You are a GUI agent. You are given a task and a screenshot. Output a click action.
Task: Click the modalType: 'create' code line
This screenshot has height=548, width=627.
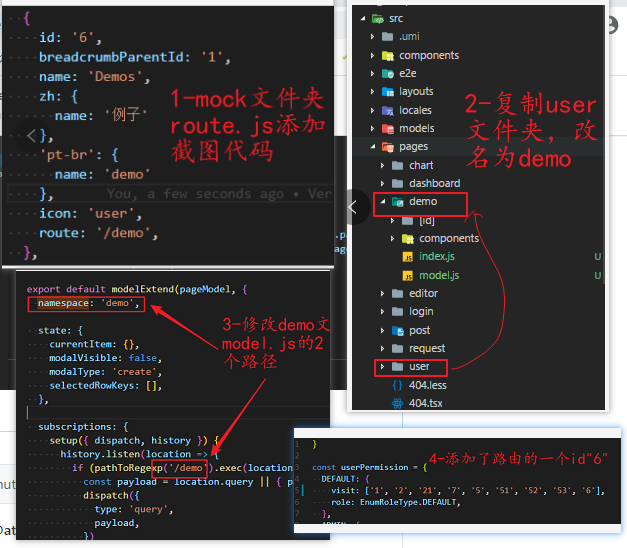tap(105, 372)
